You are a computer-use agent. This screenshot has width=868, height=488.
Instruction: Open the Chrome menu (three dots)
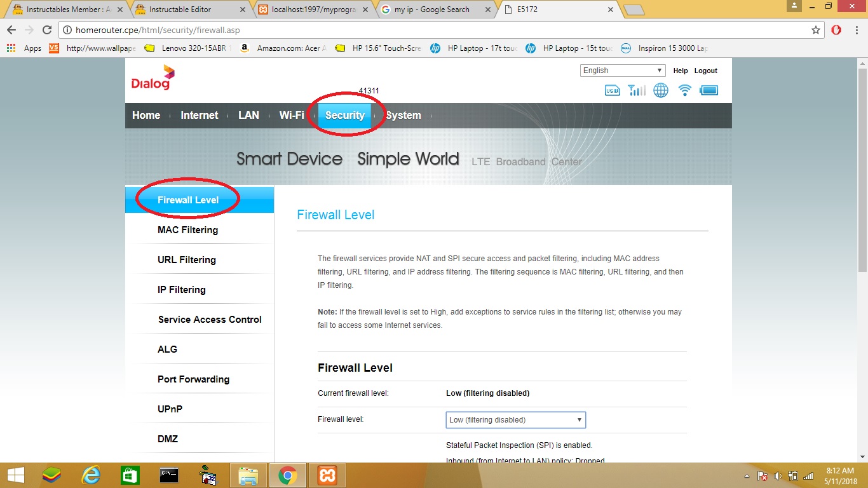click(856, 30)
